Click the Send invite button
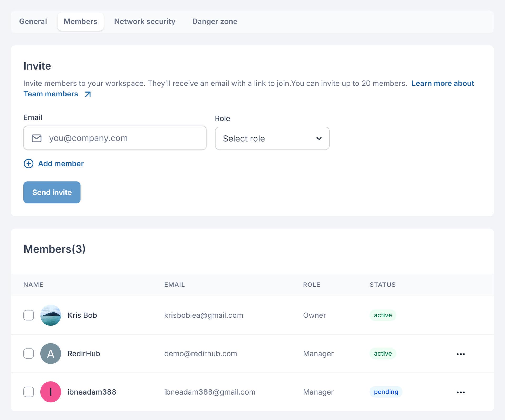This screenshot has width=505, height=420. coord(52,192)
